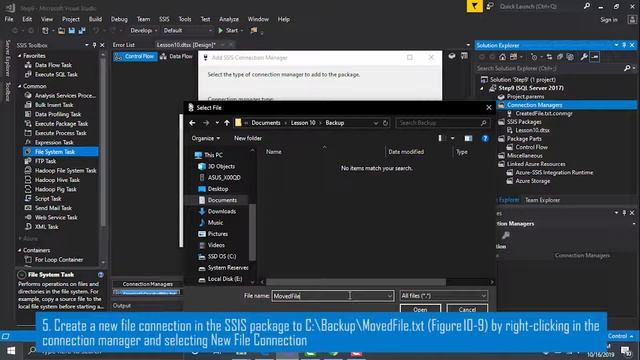Click Sign in link

pos(609,20)
